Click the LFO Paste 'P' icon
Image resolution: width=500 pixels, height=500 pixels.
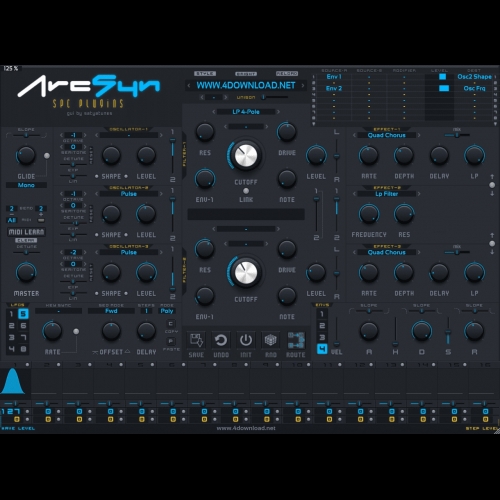click(x=171, y=341)
